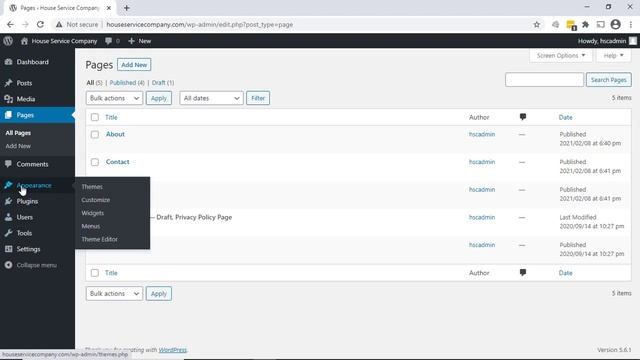Open Add New under Pages submenu

tap(18, 146)
